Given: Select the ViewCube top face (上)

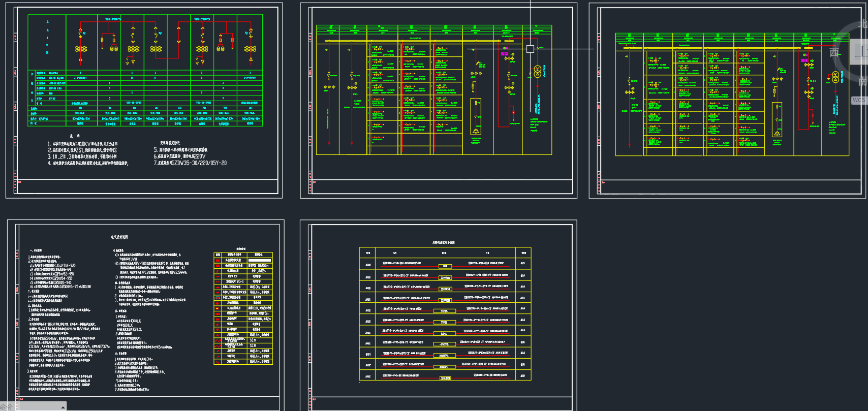Looking at the screenshot, I should (861, 51).
